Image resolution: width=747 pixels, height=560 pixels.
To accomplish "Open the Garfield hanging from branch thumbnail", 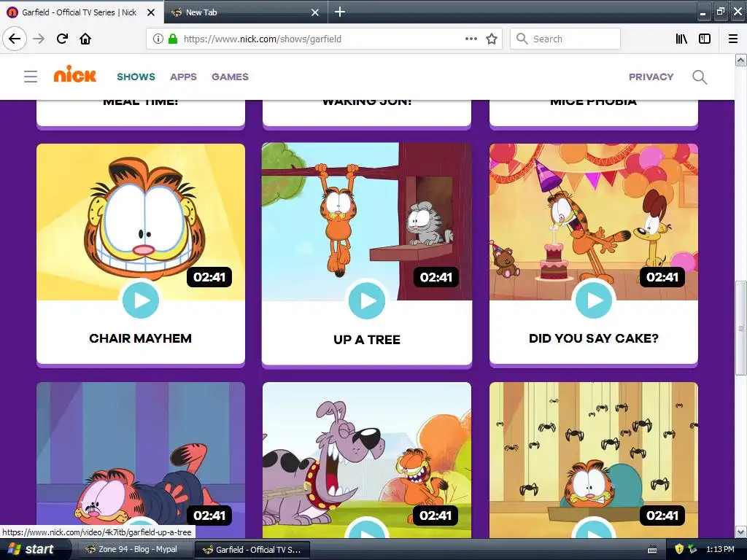I will [x=367, y=222].
